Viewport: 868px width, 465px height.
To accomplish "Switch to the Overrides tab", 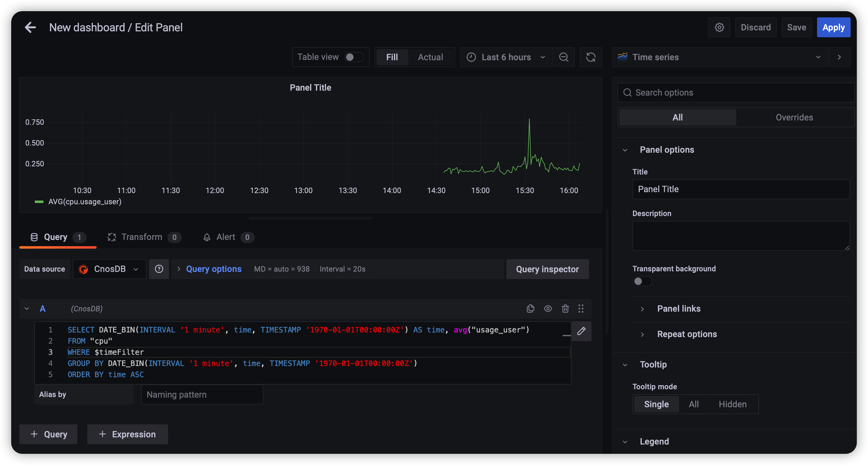I will coord(794,118).
